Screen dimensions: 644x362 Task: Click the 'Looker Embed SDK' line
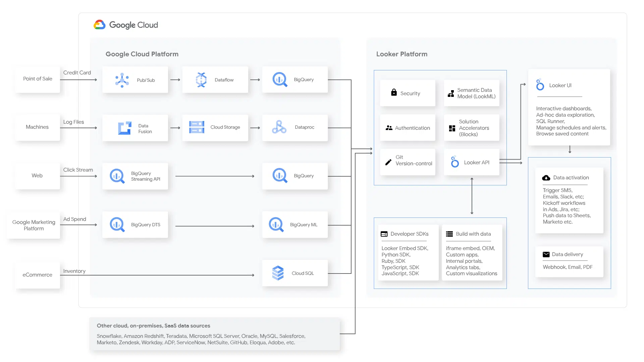coord(405,248)
